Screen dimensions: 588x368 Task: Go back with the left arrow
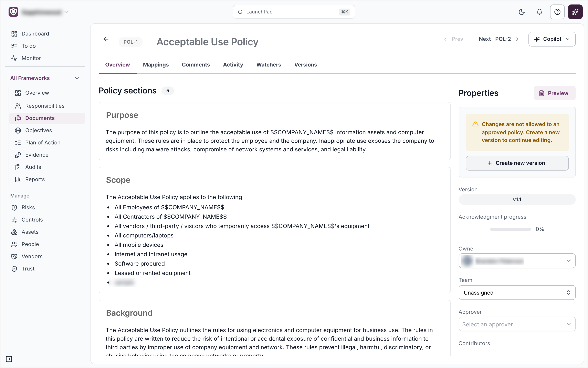coord(106,39)
